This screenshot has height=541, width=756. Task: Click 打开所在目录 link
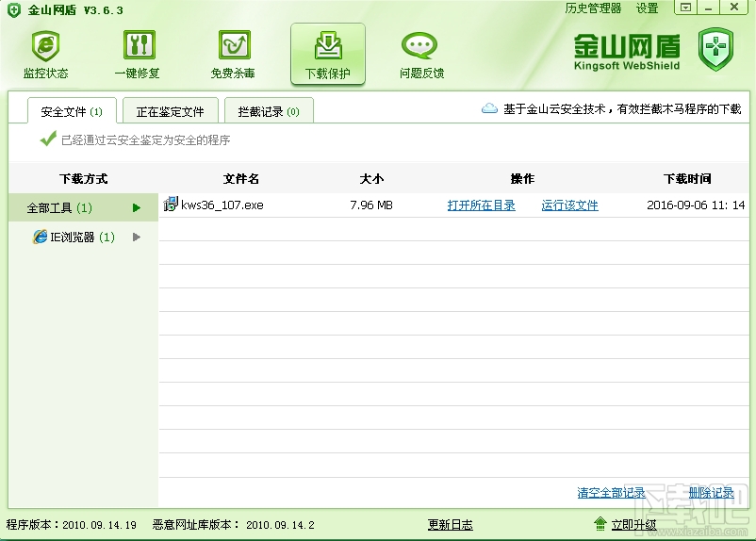click(481, 205)
